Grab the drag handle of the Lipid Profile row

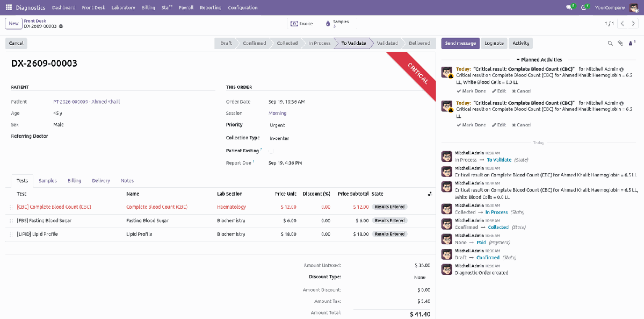11,234
